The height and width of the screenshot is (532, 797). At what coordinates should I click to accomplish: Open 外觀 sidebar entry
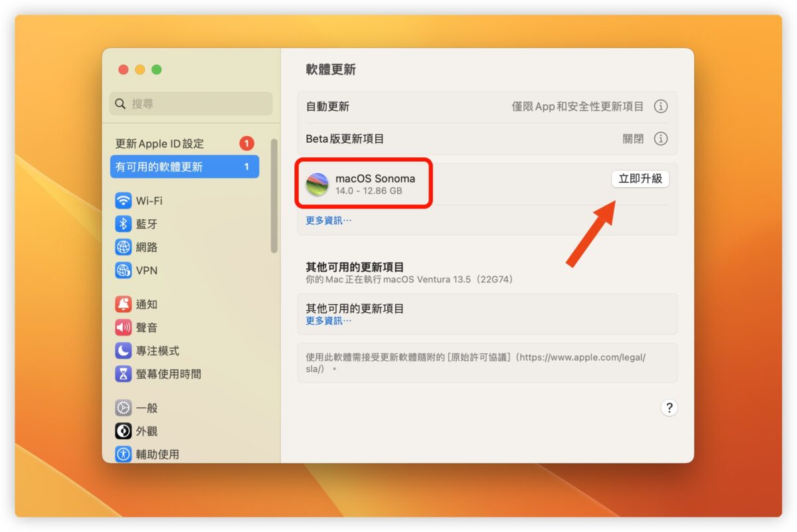pos(147,431)
